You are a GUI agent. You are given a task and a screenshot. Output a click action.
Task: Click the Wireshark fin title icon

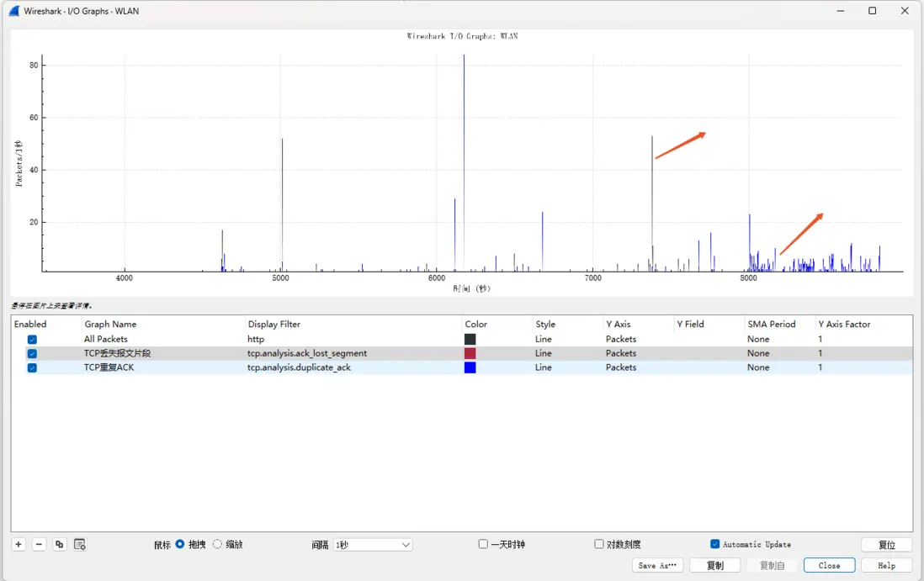[14, 11]
